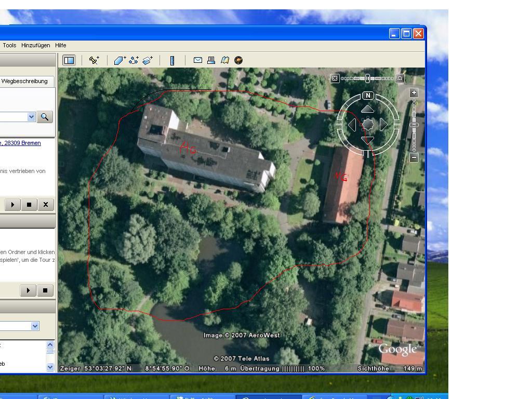Open the 28309 Bremen search result link
The image size is (532, 399).
[21, 143]
